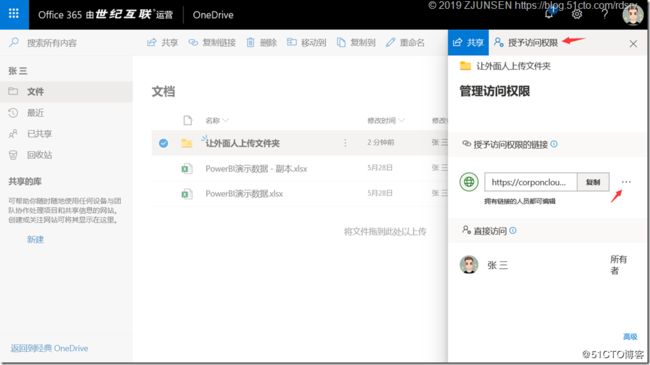Click the OneDrive title in header
This screenshot has width=650, height=365.
pos(213,15)
